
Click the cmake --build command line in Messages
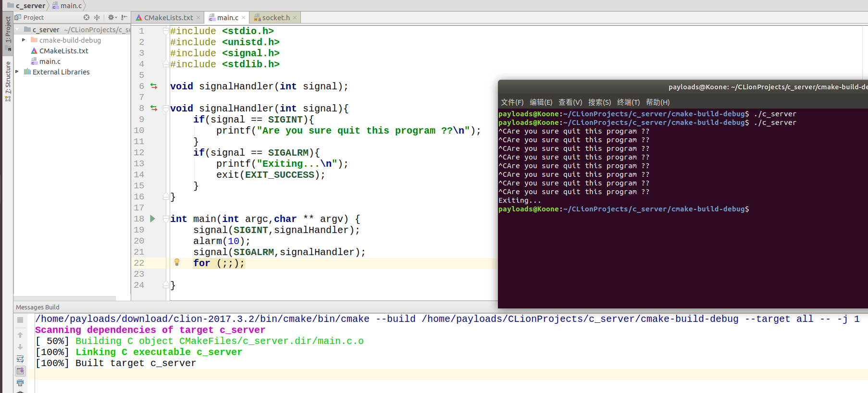(x=447, y=319)
